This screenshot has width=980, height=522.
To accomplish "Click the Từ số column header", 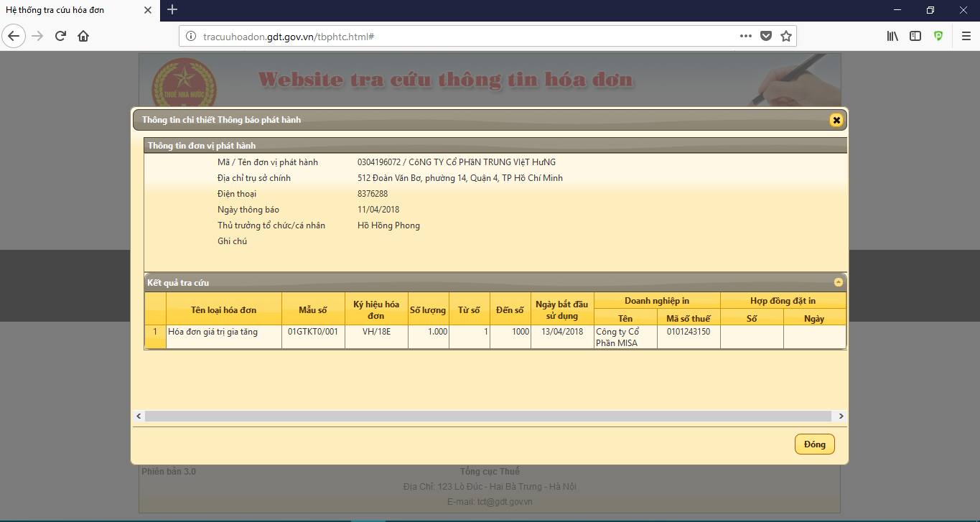I will (469, 310).
